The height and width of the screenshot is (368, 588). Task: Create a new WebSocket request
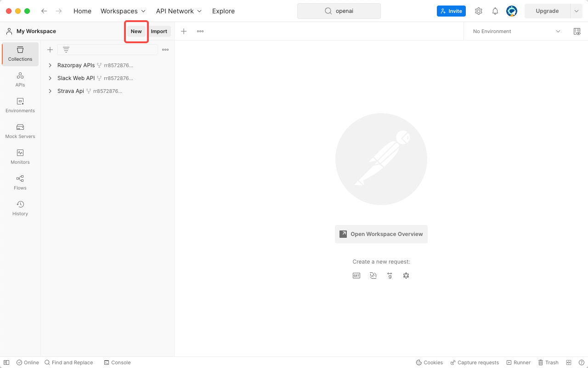coord(373,275)
